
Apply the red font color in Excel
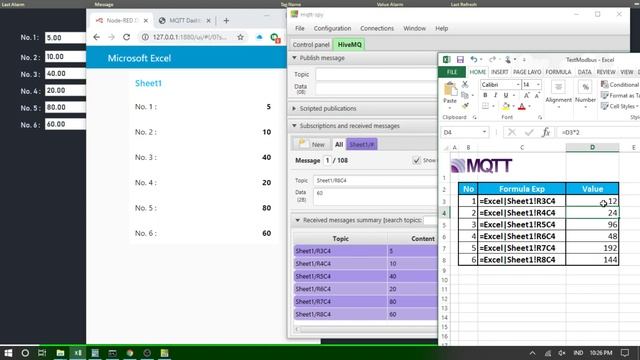522,107
